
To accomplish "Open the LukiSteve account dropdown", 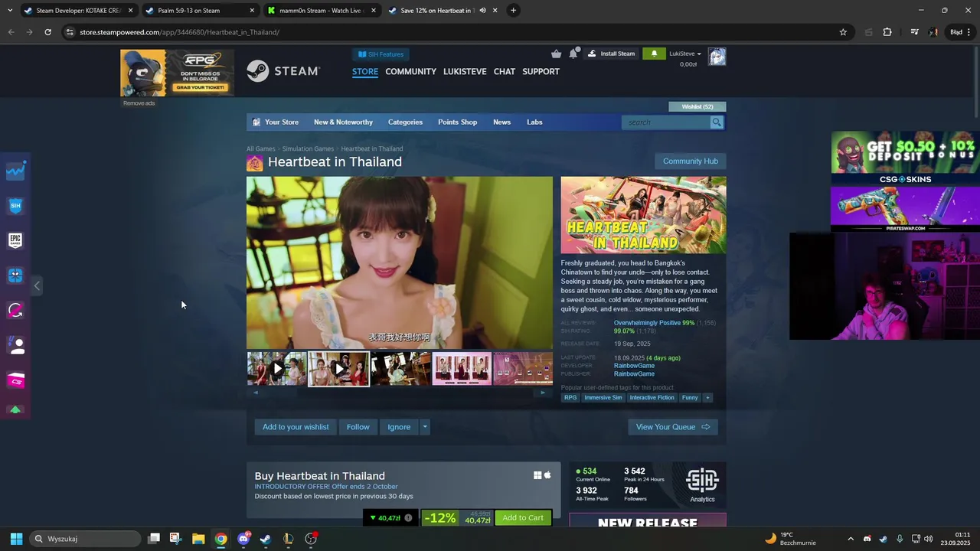I will coord(684,54).
